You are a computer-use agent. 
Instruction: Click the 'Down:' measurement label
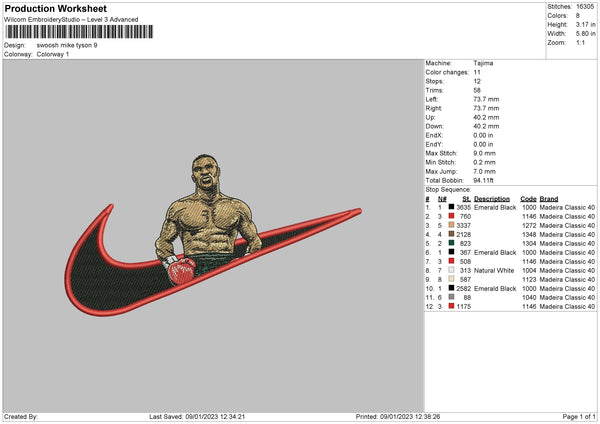(435, 126)
